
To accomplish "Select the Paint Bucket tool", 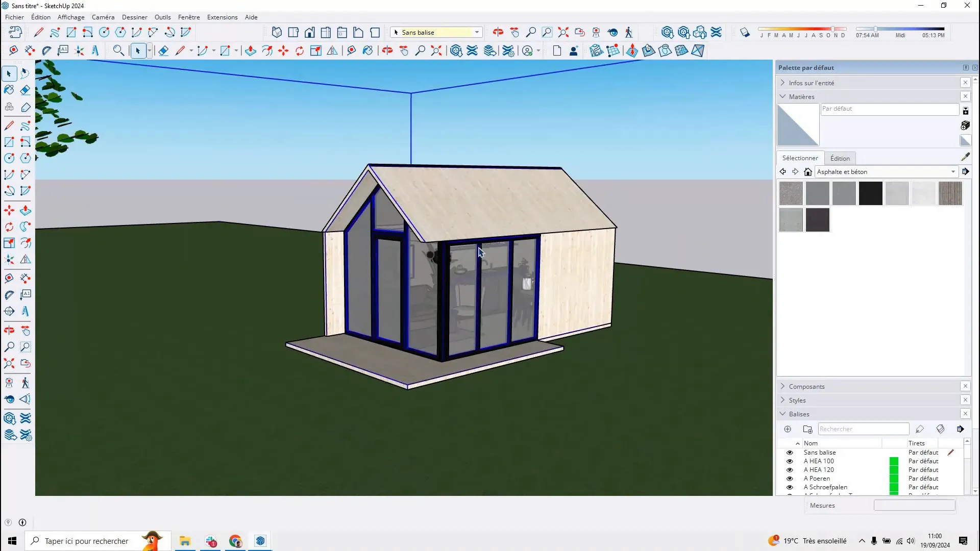I will pos(9,90).
